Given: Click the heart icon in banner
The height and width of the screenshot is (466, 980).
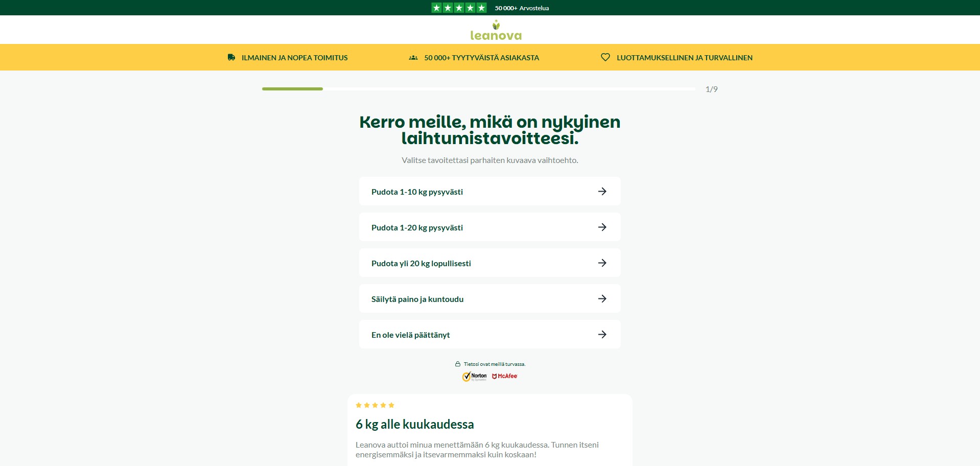Looking at the screenshot, I should click(605, 58).
